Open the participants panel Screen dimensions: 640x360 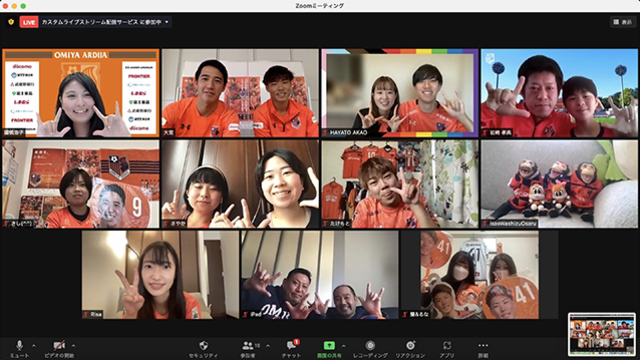click(x=248, y=349)
